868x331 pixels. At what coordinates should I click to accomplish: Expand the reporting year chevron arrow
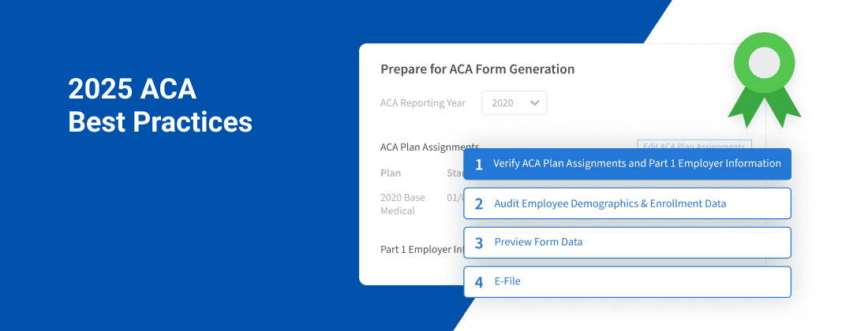(534, 102)
